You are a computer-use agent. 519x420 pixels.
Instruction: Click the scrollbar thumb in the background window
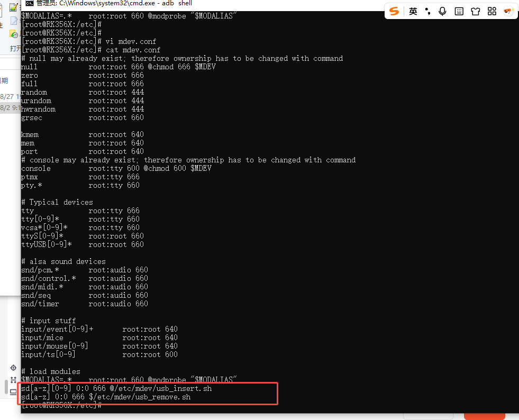coord(6,387)
